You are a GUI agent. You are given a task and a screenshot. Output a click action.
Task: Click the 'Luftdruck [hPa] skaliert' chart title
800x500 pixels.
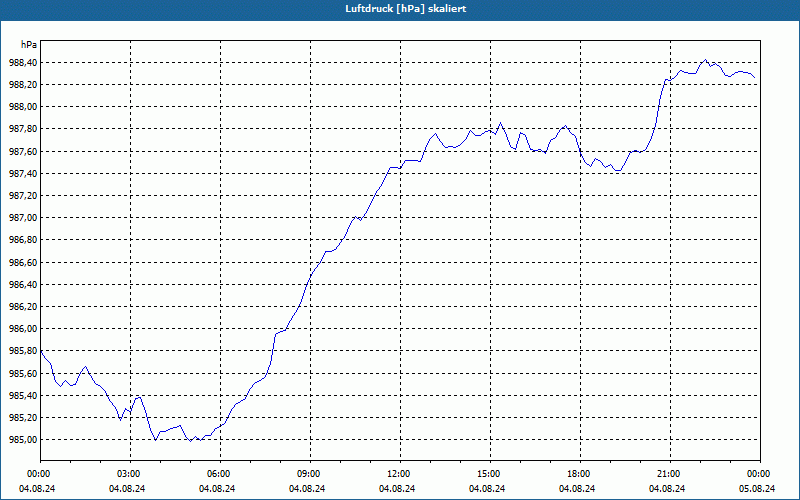click(x=405, y=9)
